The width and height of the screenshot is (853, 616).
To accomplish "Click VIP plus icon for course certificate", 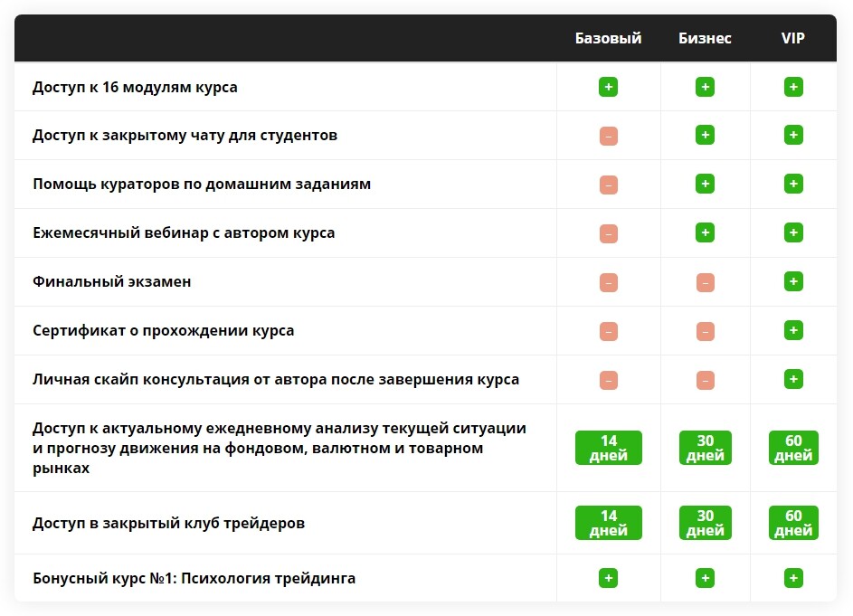I will click(x=793, y=330).
